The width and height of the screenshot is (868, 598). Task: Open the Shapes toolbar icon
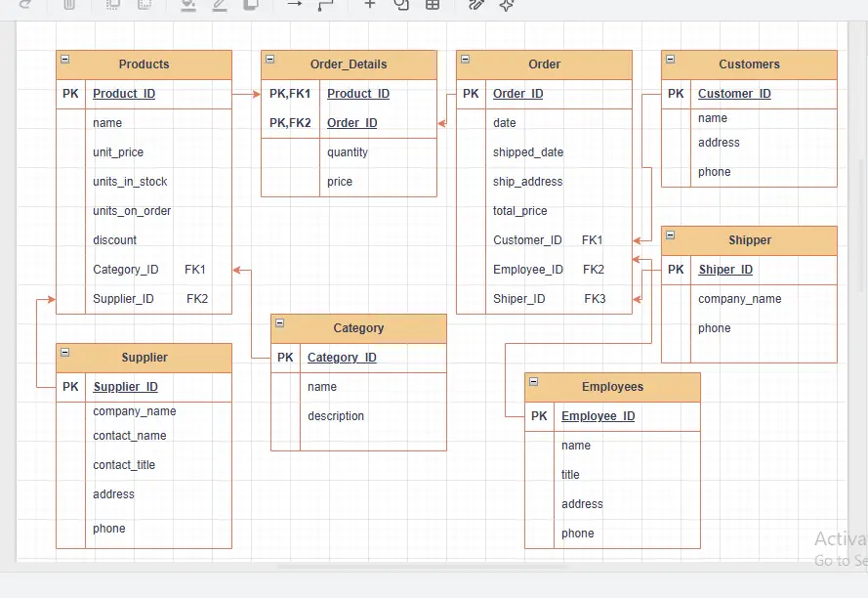click(401, 5)
